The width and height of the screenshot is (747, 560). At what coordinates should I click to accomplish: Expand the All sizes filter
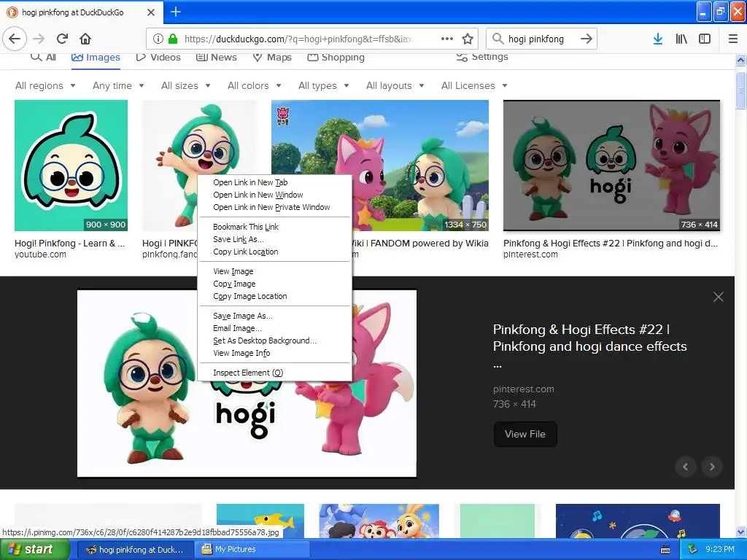coord(186,86)
